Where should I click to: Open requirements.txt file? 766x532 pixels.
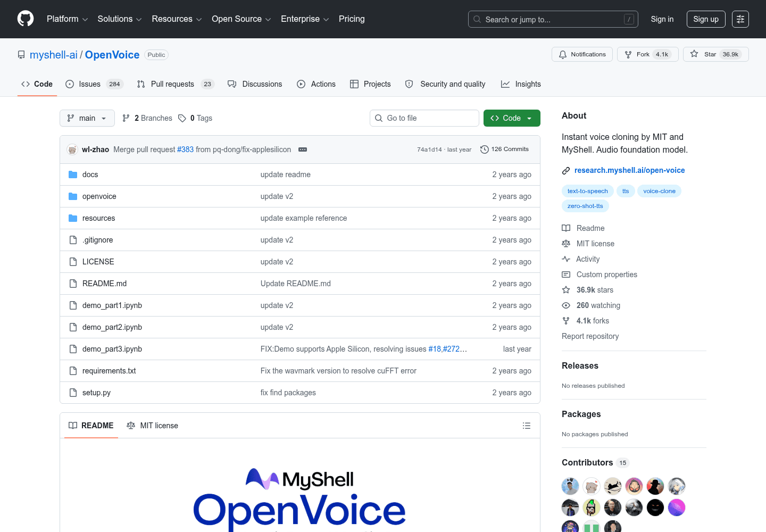[x=109, y=371]
